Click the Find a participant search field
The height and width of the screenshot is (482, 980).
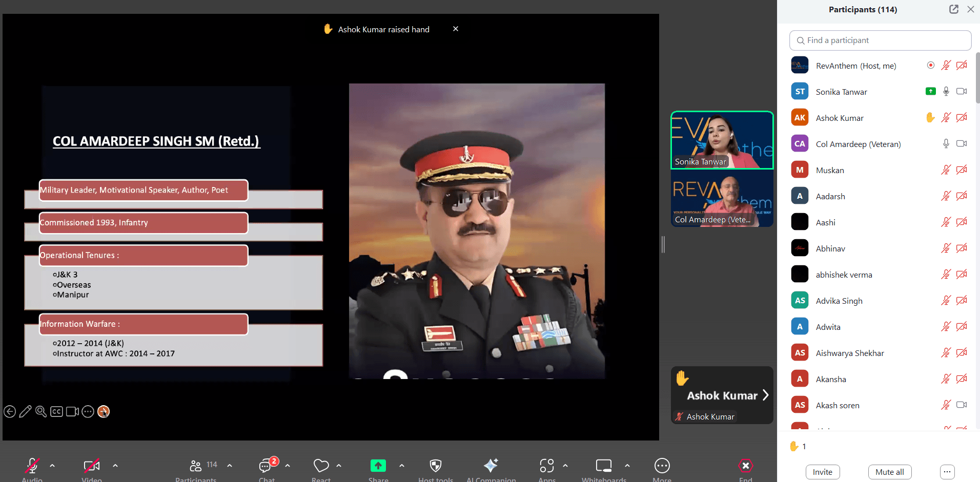(x=880, y=40)
